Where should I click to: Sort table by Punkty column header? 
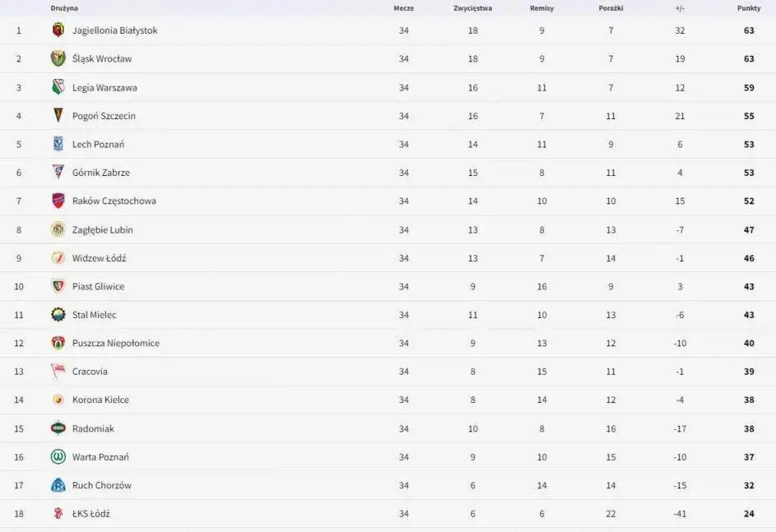pos(749,8)
